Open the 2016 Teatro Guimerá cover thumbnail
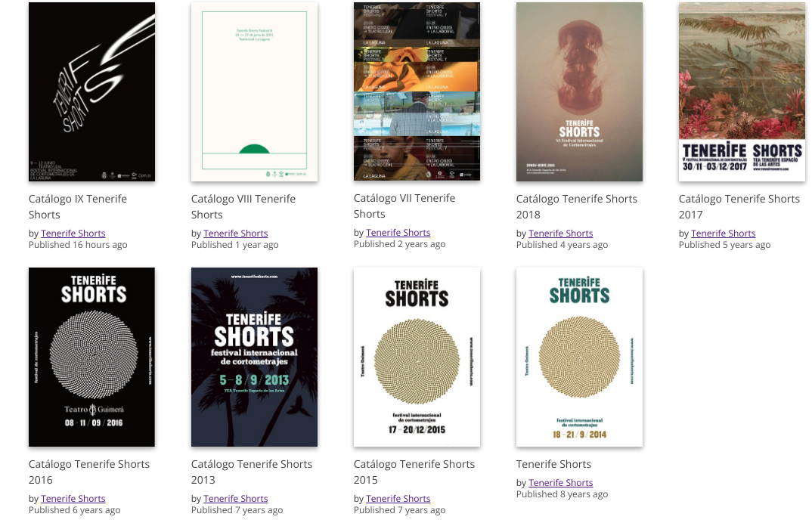The width and height of the screenshot is (812, 523). coord(91,357)
